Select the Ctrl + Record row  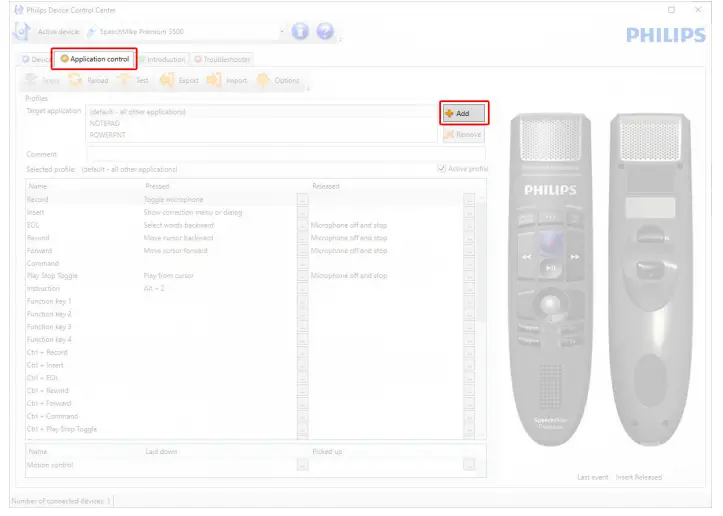coord(47,352)
